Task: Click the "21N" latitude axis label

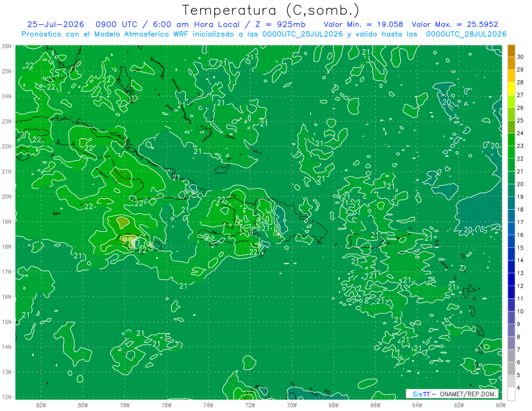Action: coord(7,171)
